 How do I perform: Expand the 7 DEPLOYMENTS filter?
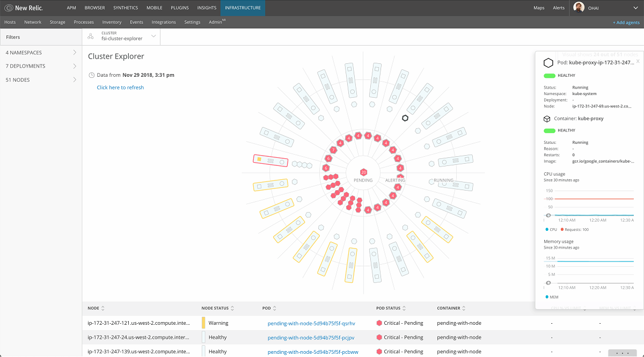pyautogui.click(x=41, y=66)
